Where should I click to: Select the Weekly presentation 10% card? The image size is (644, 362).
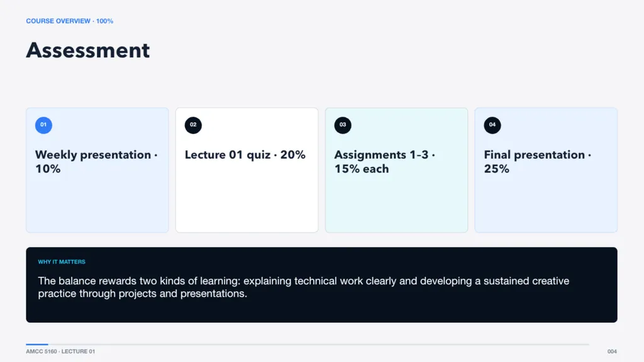[x=97, y=171]
